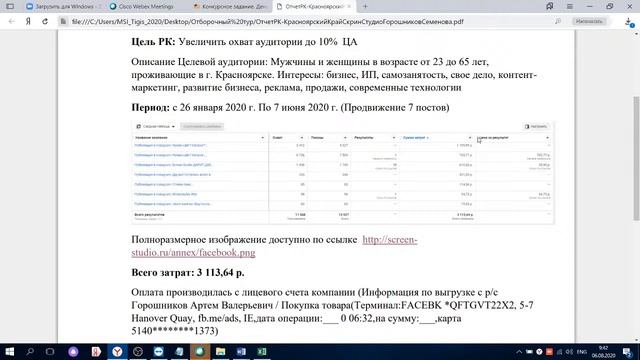Open the clock and date flyout
The image size is (640, 360).
(603, 352)
